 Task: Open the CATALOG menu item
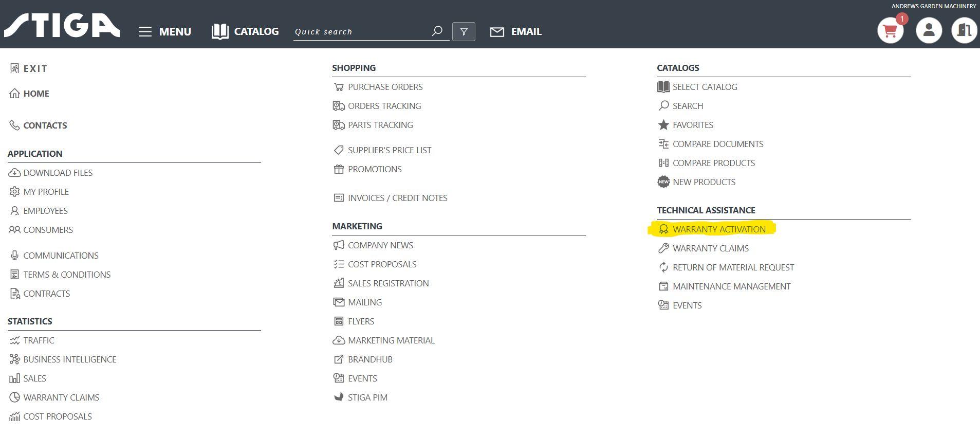pos(245,32)
